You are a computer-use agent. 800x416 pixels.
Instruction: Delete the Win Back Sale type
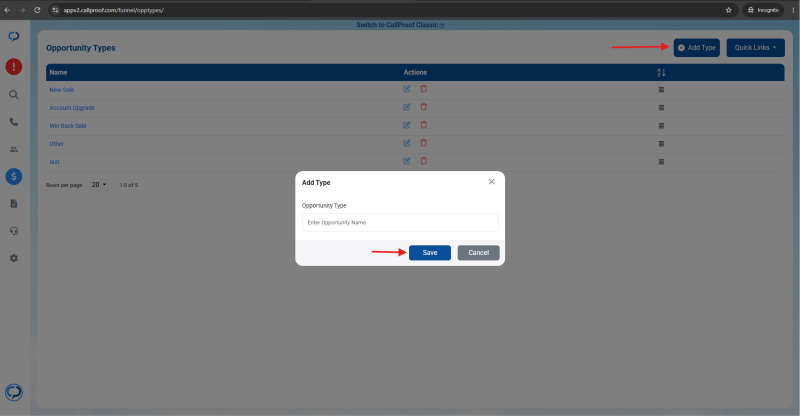[423, 125]
